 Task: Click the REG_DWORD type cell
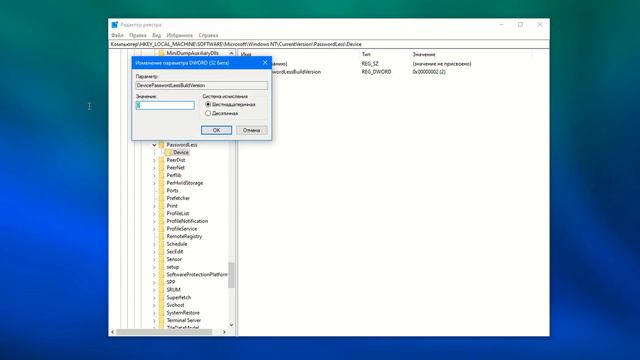[376, 72]
